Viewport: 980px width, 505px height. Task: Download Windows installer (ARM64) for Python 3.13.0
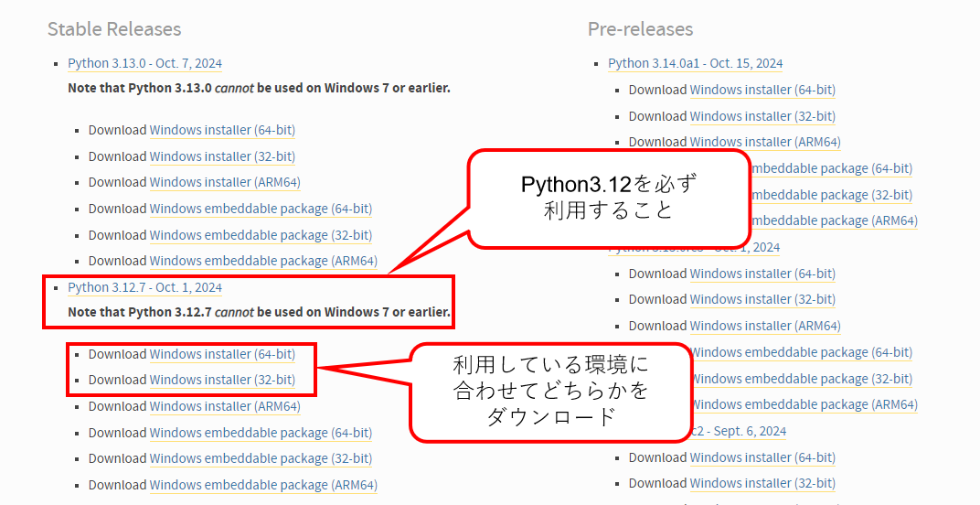click(x=225, y=182)
